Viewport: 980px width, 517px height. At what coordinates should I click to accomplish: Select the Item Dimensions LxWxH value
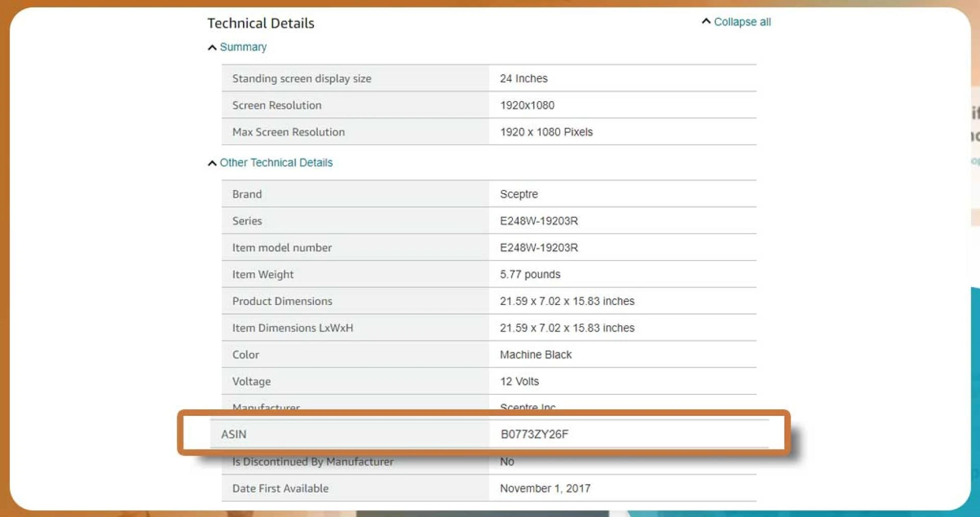pos(567,328)
